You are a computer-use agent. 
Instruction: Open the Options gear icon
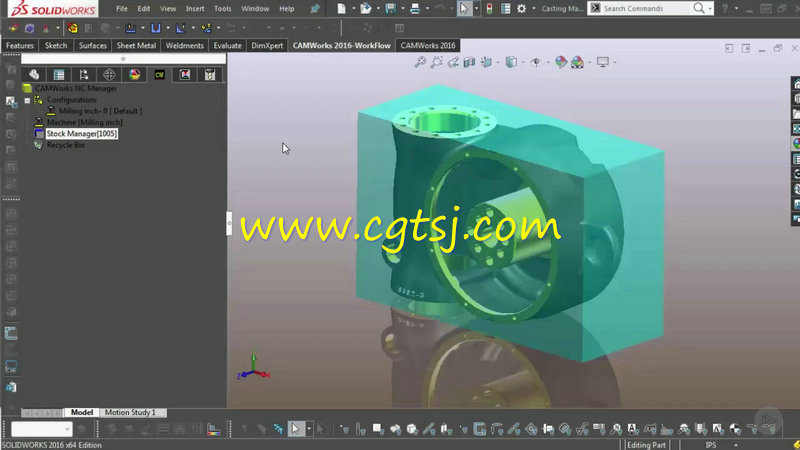521,8
